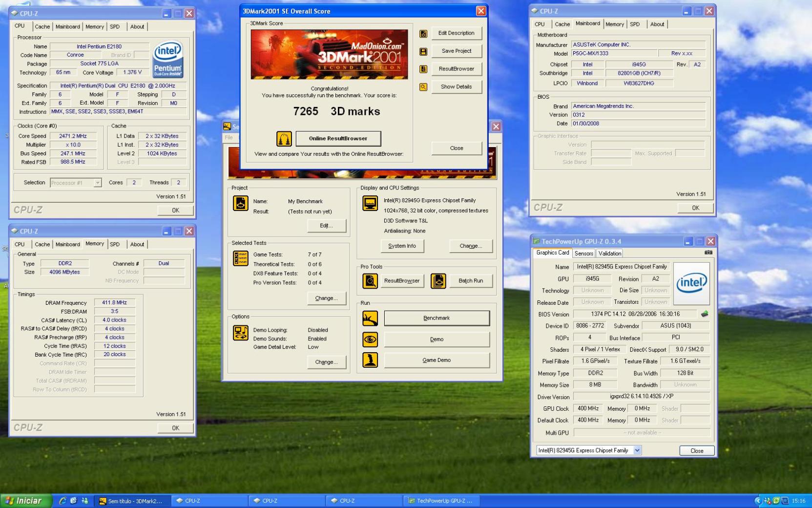Click the DRAM Frequency 411.8 MHz value
This screenshot has height=508, width=812.
(x=114, y=303)
